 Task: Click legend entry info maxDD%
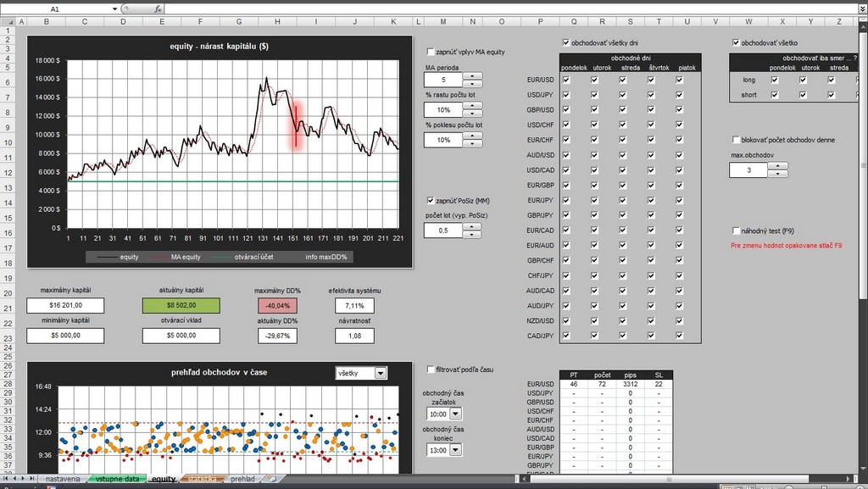pyautogui.click(x=326, y=257)
